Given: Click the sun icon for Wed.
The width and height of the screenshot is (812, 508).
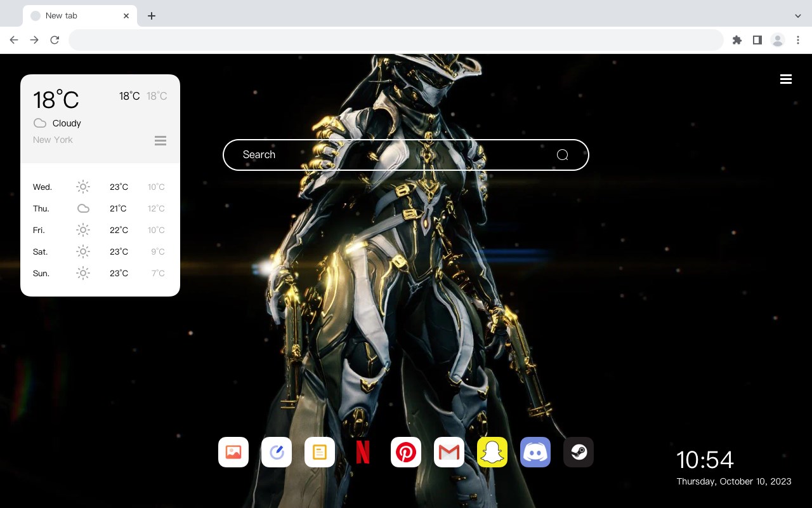Looking at the screenshot, I should point(83,187).
